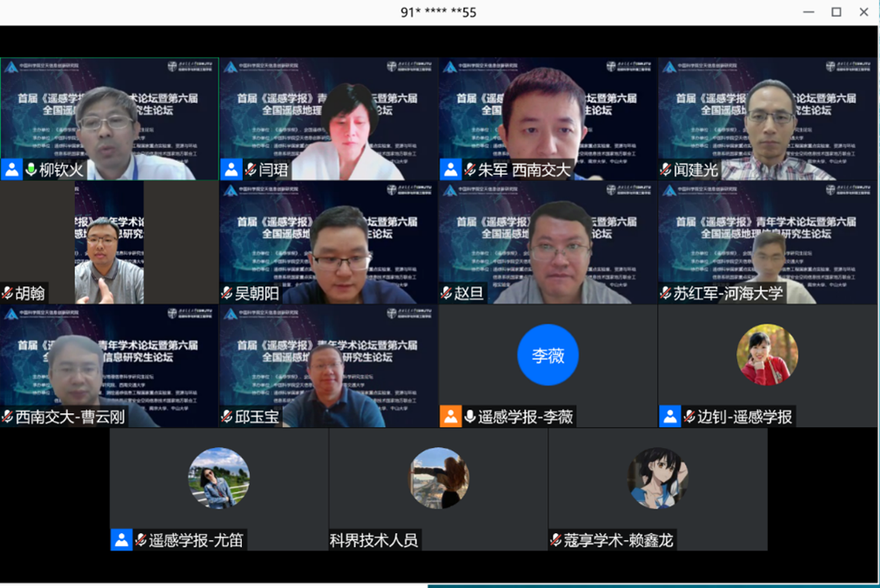
Task: Click the orange host badge for 遥感学报-李薇
Action: click(450, 417)
